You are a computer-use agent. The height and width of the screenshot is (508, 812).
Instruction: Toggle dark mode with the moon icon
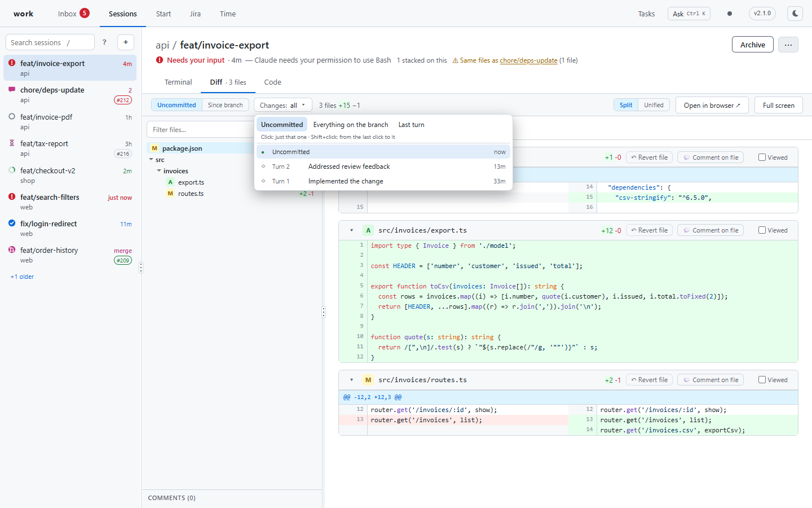[x=795, y=14]
